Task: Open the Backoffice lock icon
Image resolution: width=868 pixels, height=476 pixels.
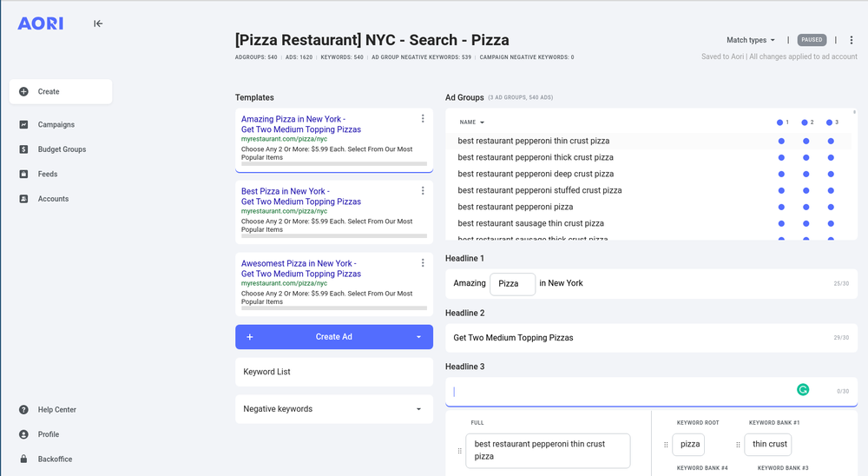Action: [23, 459]
